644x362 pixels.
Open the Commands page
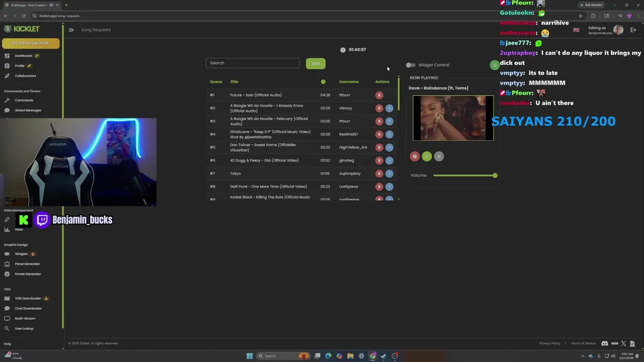[24, 100]
